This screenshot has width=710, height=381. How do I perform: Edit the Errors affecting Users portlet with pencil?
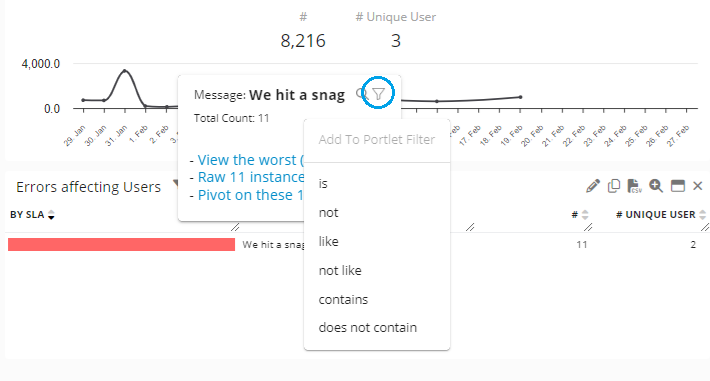[x=593, y=186]
